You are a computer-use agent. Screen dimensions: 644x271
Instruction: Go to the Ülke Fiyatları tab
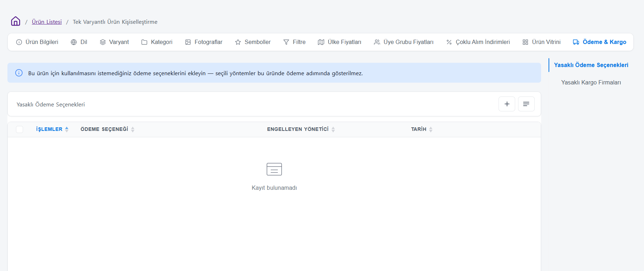coord(340,42)
